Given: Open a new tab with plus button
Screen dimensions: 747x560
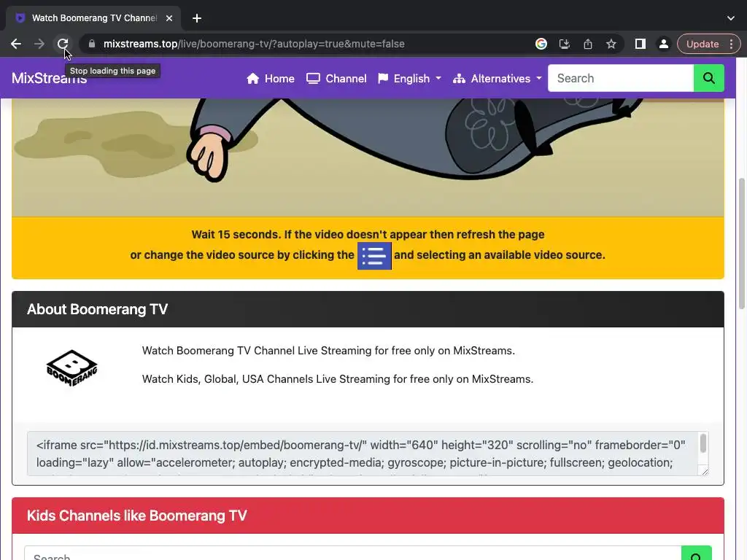Looking at the screenshot, I should 197,18.
